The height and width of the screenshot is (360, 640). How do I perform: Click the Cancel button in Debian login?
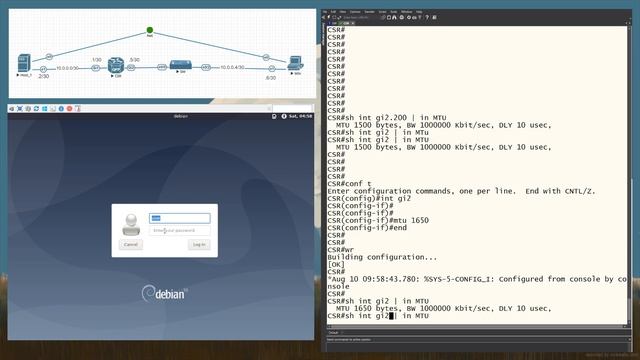(x=131, y=244)
